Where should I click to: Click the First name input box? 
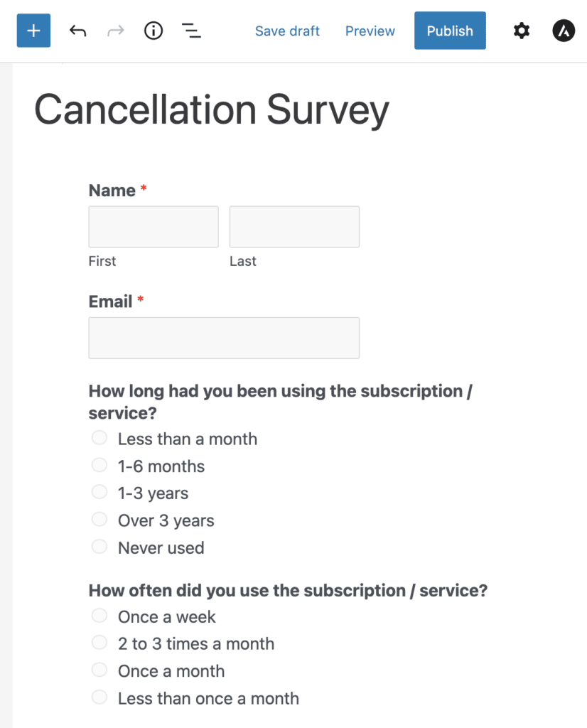[x=153, y=226]
